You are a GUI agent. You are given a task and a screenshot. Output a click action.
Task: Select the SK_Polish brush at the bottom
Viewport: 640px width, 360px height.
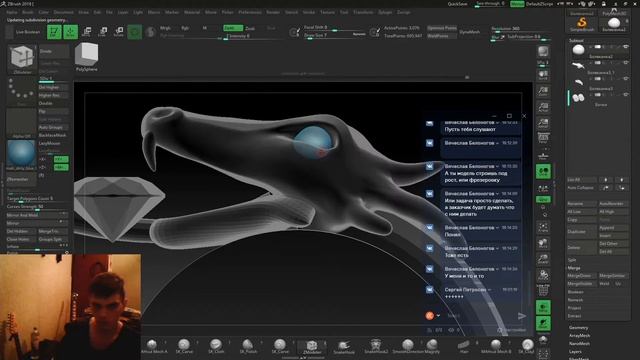(x=248, y=346)
